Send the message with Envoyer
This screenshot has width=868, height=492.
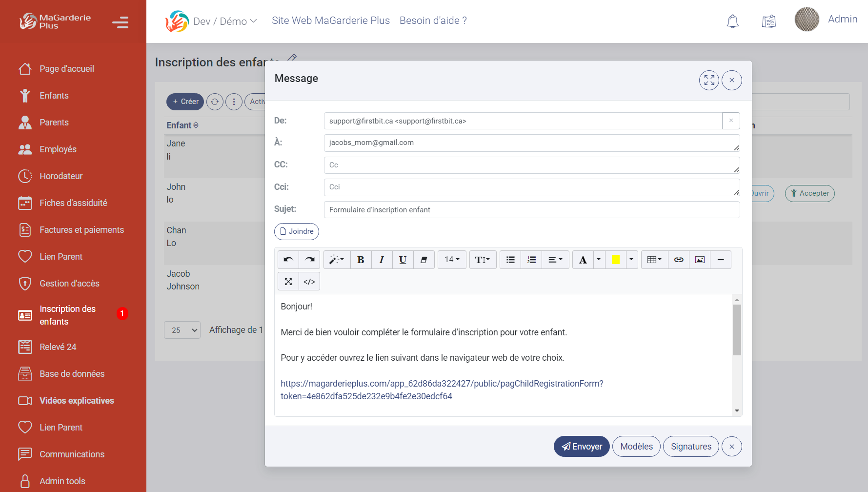click(x=582, y=447)
